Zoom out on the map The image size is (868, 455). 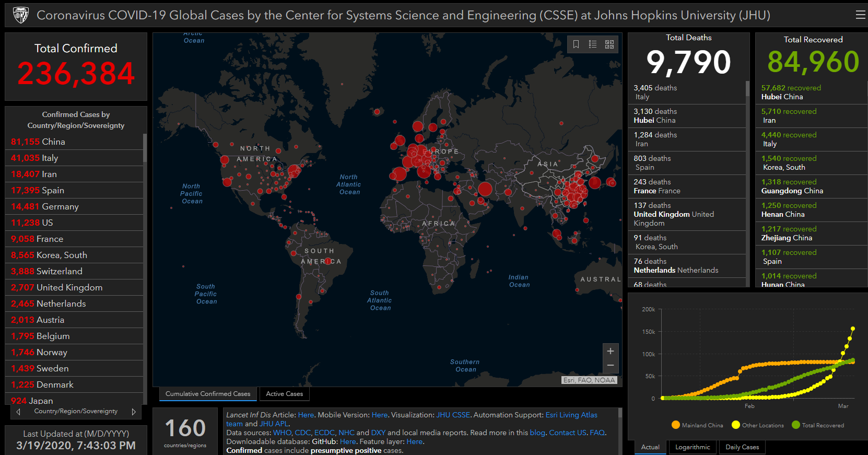pyautogui.click(x=611, y=366)
